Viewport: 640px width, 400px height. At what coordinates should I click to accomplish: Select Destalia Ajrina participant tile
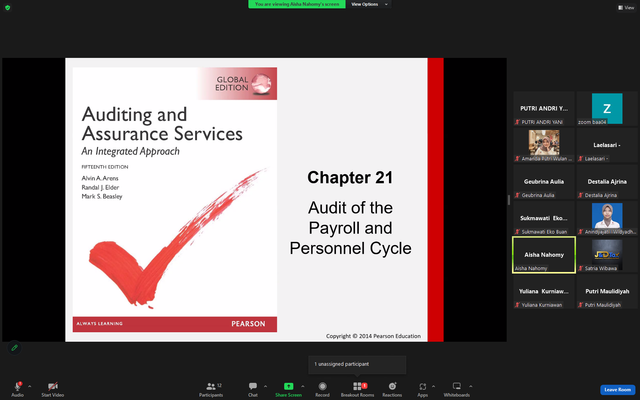coord(607,182)
